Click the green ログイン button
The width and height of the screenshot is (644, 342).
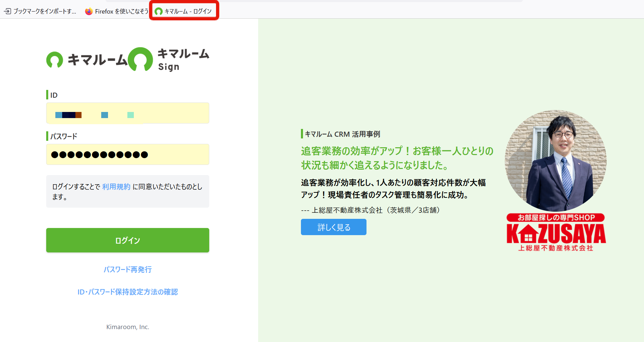(128, 240)
